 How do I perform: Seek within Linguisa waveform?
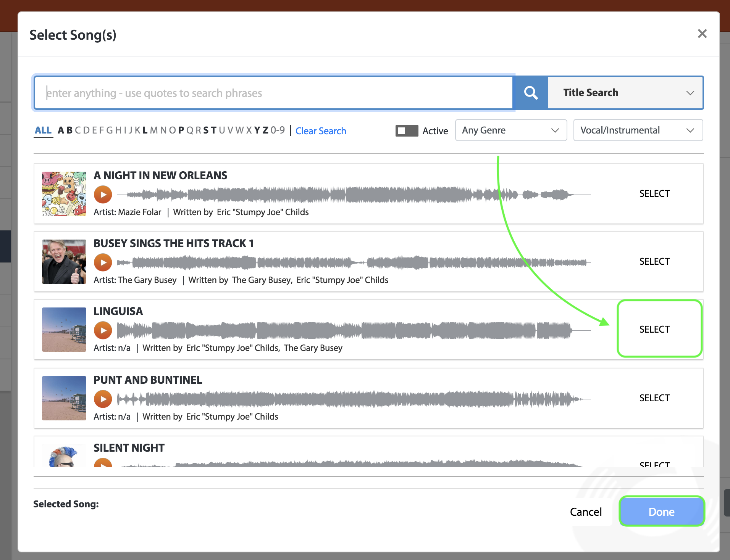354,330
